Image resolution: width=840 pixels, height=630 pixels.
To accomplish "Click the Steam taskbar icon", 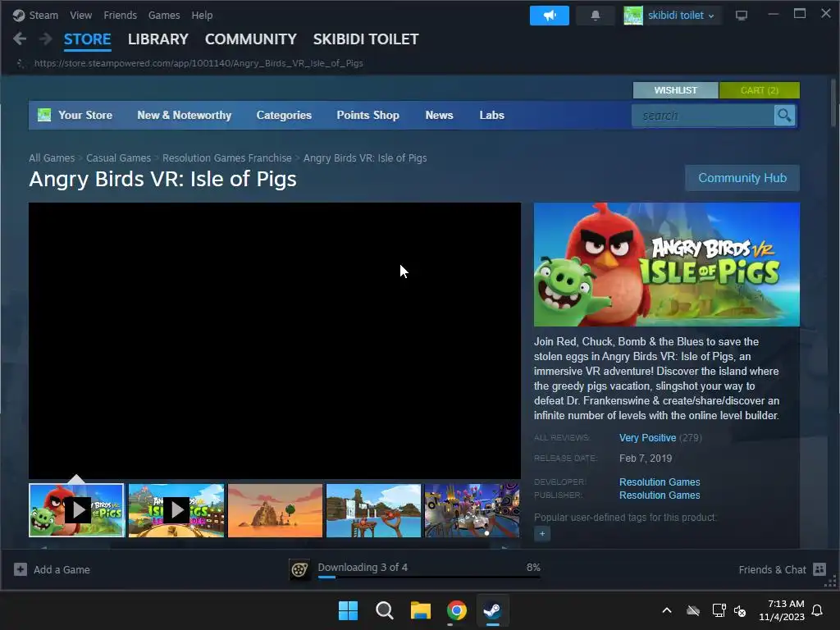I will (x=492, y=610).
